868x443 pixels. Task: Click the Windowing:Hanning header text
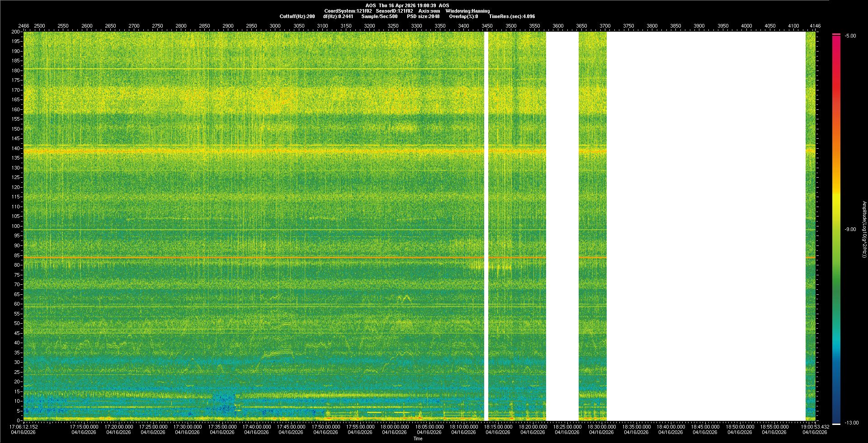point(467,11)
